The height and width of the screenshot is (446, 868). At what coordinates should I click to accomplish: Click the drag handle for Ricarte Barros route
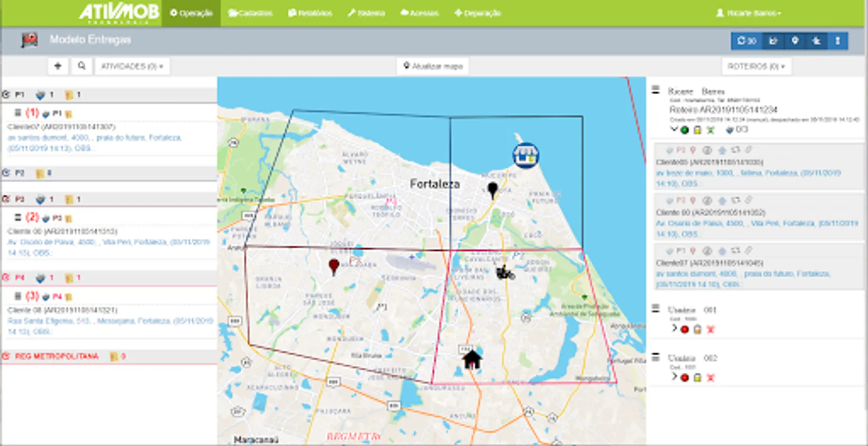655,90
